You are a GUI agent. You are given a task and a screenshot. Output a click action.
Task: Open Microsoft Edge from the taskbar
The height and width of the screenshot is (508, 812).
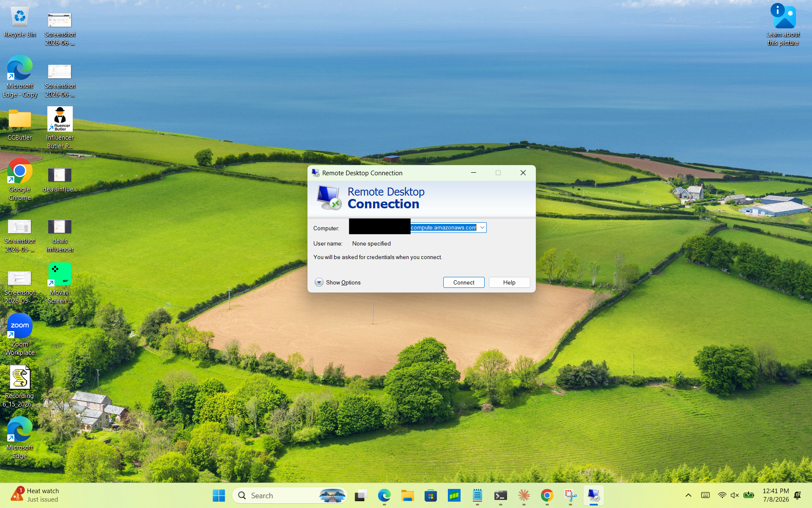384,495
